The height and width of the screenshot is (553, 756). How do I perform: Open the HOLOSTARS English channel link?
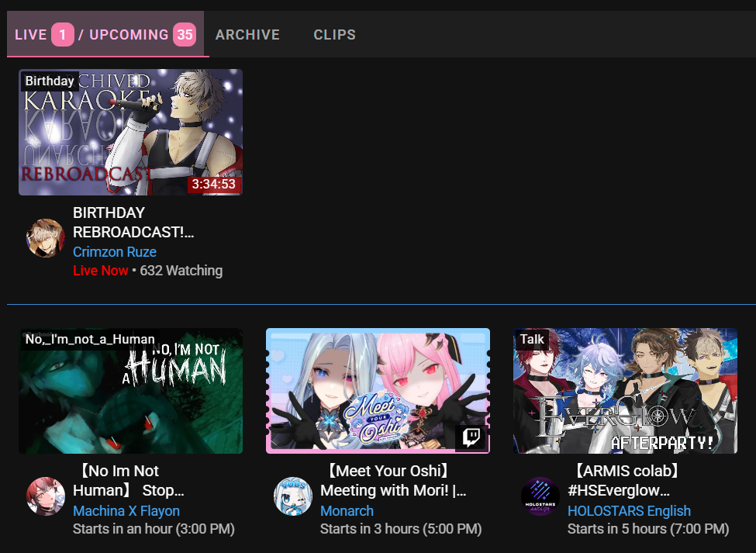[x=629, y=510]
